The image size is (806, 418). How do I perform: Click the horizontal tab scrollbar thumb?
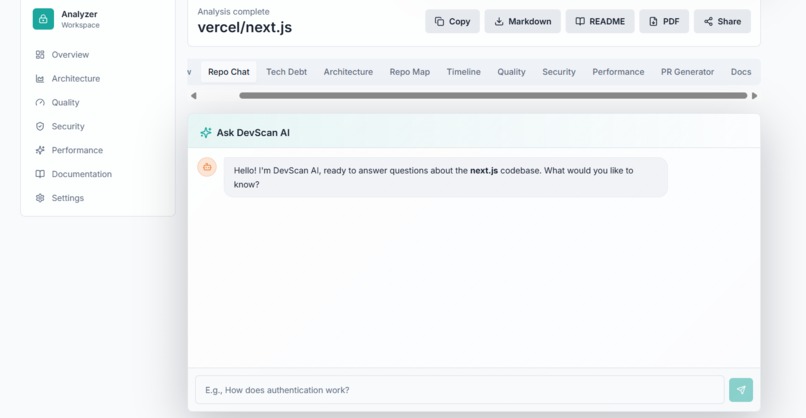[x=493, y=96]
